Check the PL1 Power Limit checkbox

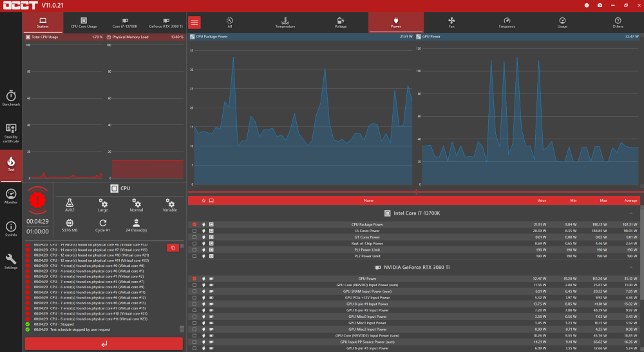pos(194,250)
